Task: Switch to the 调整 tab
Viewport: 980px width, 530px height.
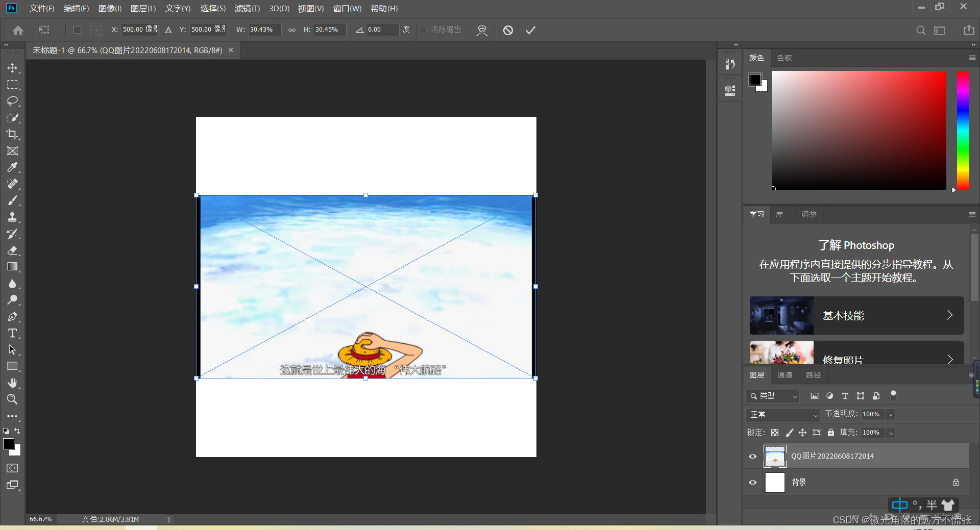Action: tap(808, 215)
